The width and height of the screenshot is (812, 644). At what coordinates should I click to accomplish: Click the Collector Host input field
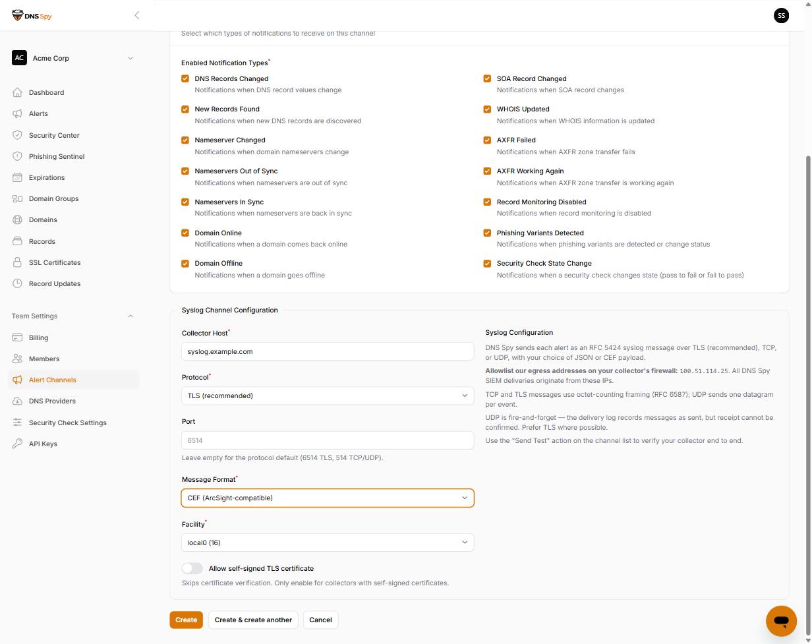pyautogui.click(x=328, y=351)
